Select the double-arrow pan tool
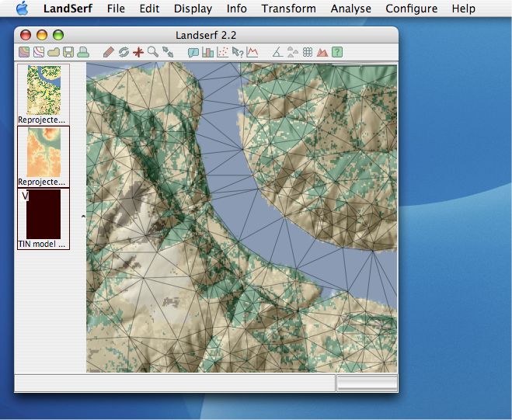This screenshot has width=512, height=420. [x=168, y=52]
